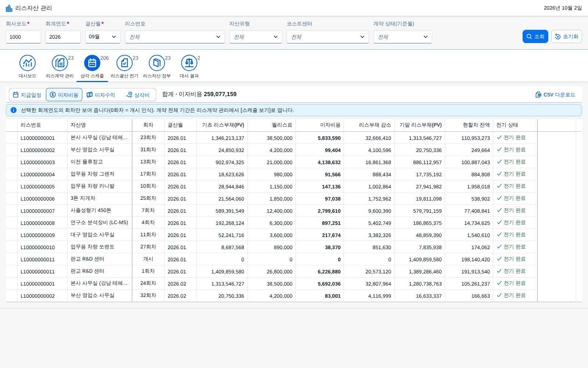This screenshot has height=368, width=588.
Task: Click the 초기화 reset button
Action: (x=567, y=36)
